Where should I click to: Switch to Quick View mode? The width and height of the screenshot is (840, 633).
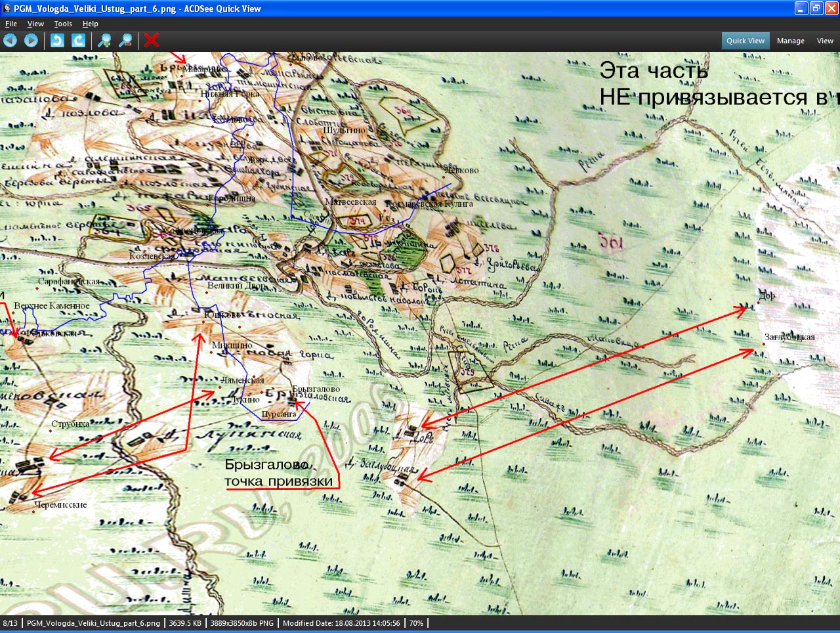(x=745, y=41)
